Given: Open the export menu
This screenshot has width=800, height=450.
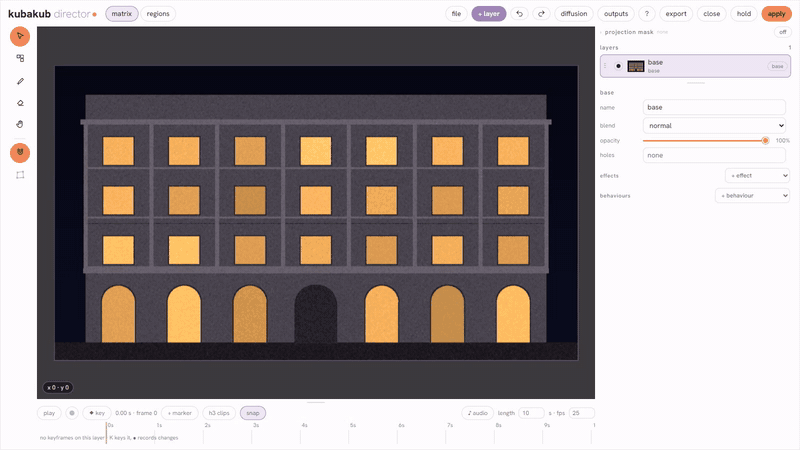Looking at the screenshot, I should pos(676,14).
